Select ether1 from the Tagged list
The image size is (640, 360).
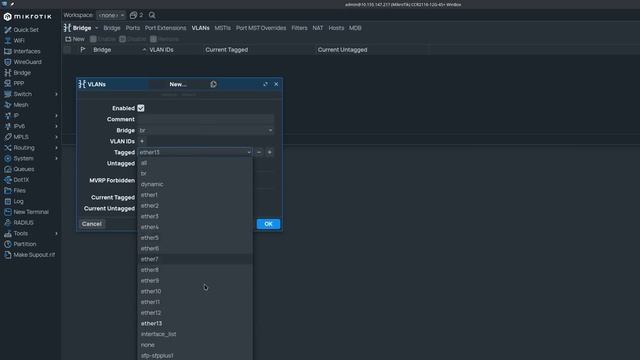tap(195, 195)
